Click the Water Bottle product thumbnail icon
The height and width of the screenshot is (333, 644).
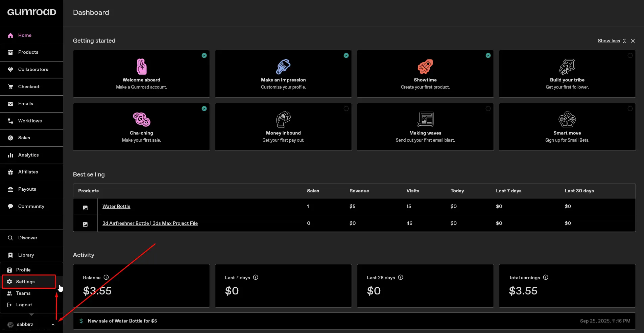pyautogui.click(x=85, y=208)
